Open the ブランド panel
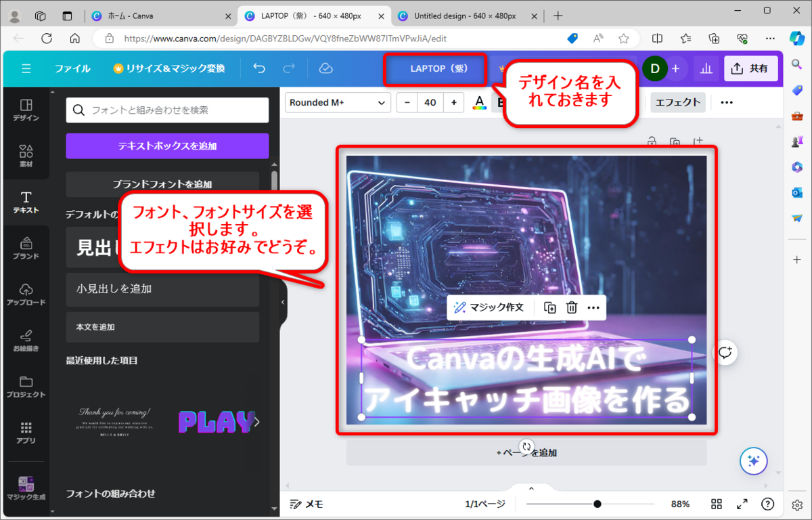 click(x=26, y=248)
